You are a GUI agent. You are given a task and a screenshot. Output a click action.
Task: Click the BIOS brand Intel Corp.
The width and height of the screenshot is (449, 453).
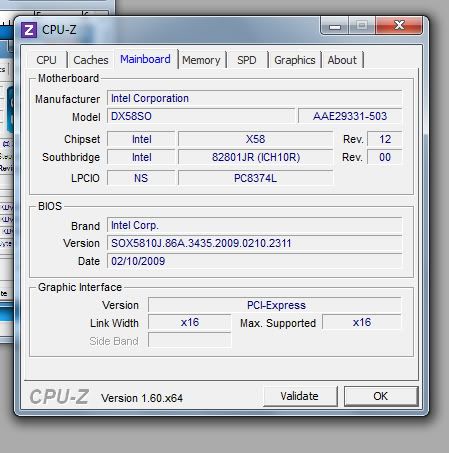[x=254, y=225]
